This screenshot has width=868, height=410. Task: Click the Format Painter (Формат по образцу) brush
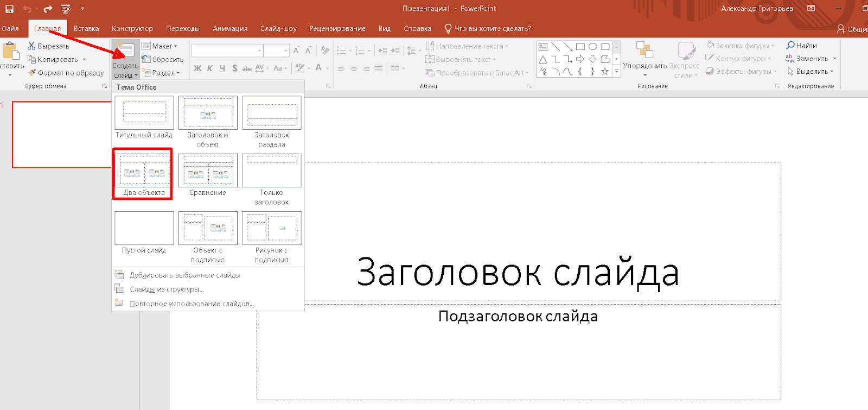(x=32, y=72)
